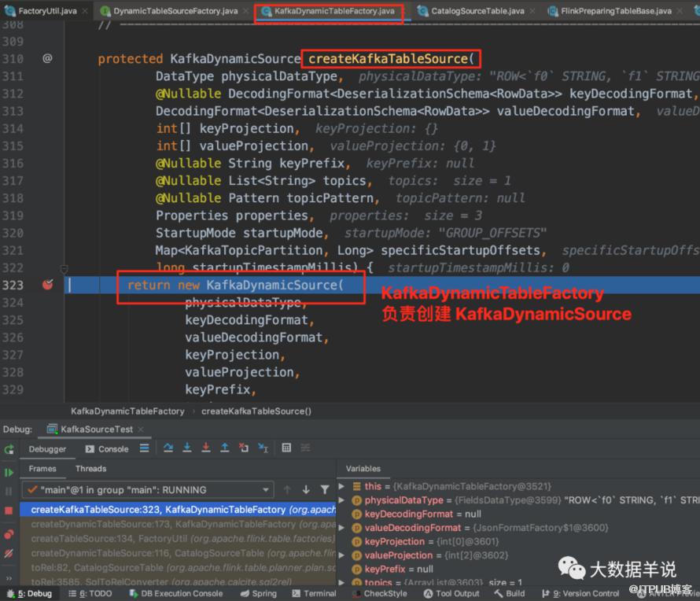The width and height of the screenshot is (700, 601).
Task: Open the Version Control tool window
Action: click(x=580, y=593)
